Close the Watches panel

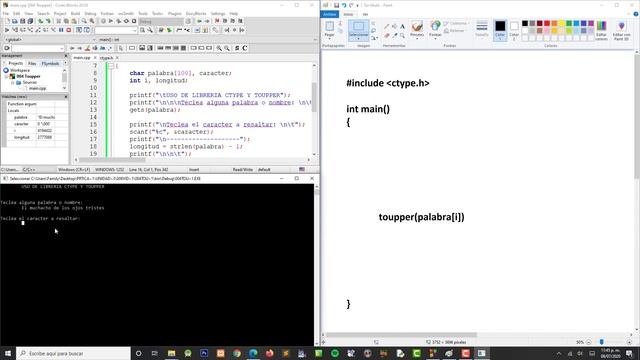tap(66, 97)
